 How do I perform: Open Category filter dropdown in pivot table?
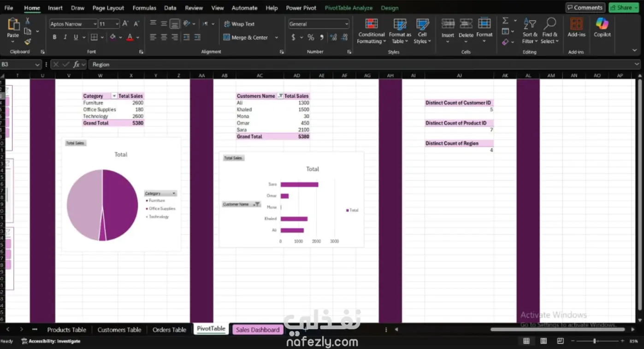(x=114, y=96)
